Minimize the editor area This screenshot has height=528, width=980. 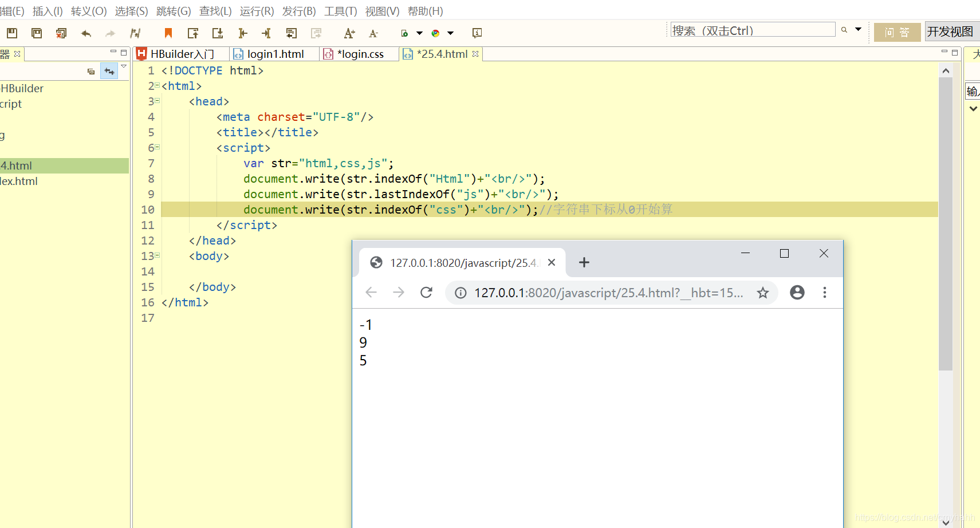944,52
